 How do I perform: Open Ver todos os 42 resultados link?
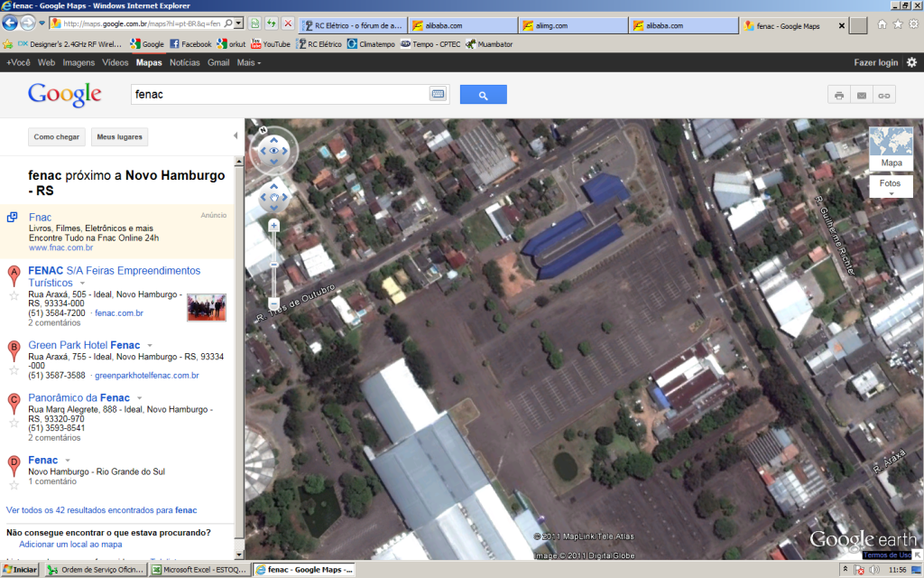[101, 510]
